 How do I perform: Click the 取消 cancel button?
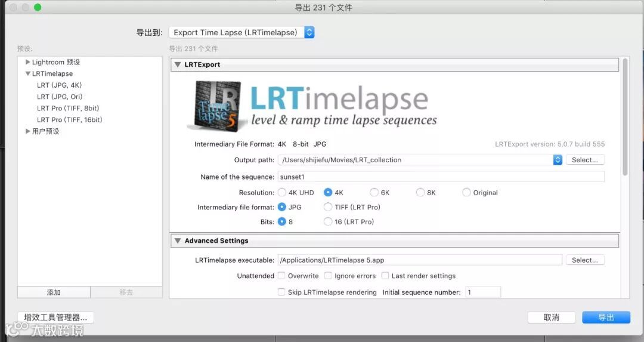coord(551,318)
